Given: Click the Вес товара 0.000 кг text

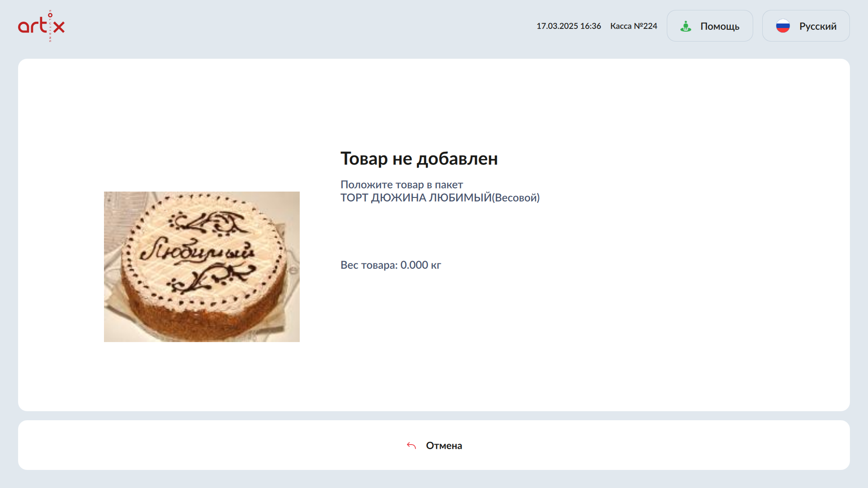Looking at the screenshot, I should pos(390,265).
